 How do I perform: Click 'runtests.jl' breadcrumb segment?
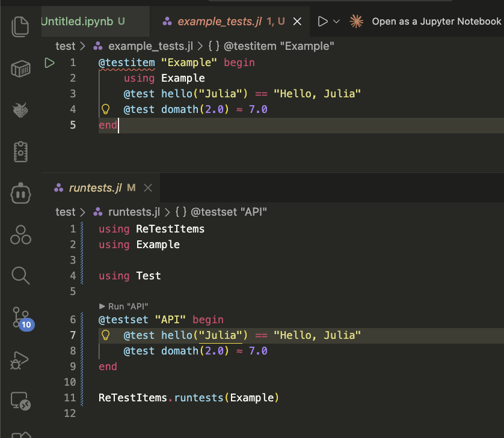134,212
